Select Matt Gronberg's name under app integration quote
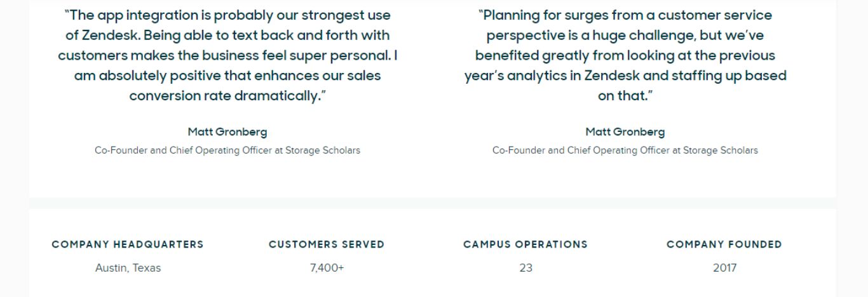 227,132
